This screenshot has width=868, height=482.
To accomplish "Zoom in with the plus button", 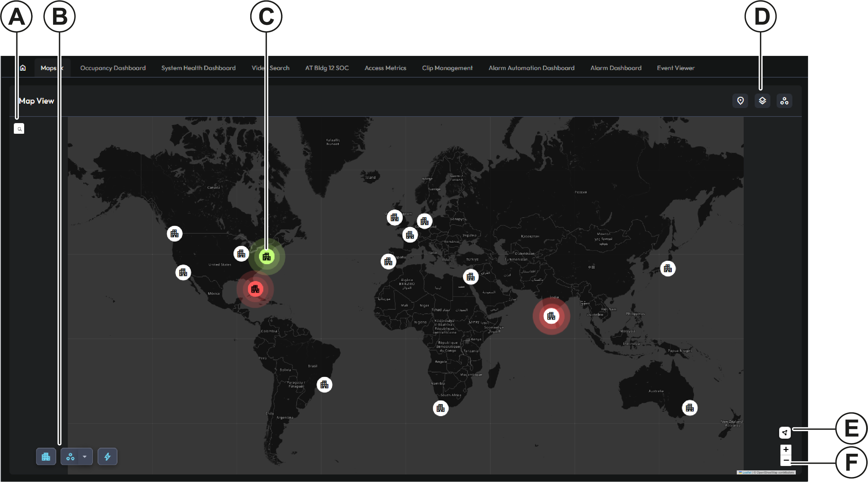I will [x=785, y=450].
